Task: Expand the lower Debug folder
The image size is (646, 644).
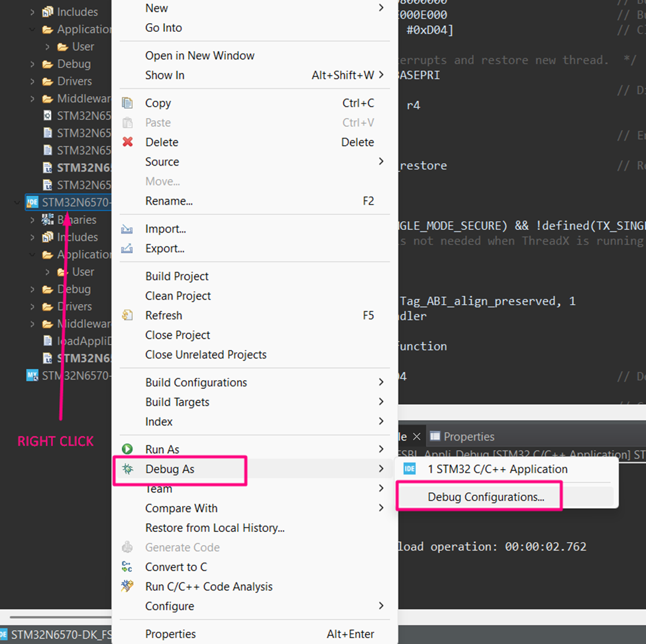Action: pos(32,289)
